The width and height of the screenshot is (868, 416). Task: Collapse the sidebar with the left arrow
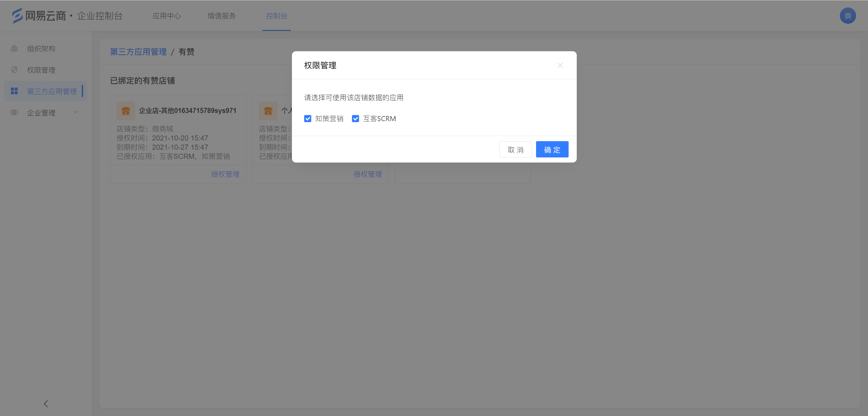[46, 404]
